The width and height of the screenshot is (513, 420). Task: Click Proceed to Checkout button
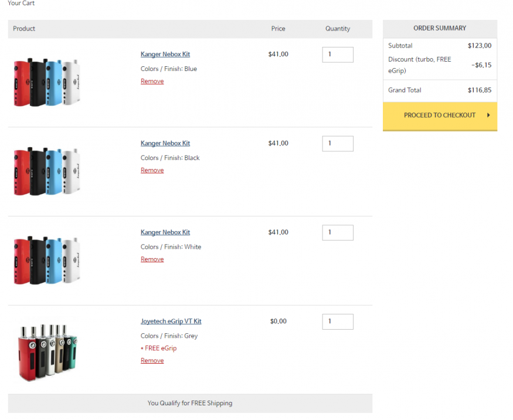tap(439, 116)
